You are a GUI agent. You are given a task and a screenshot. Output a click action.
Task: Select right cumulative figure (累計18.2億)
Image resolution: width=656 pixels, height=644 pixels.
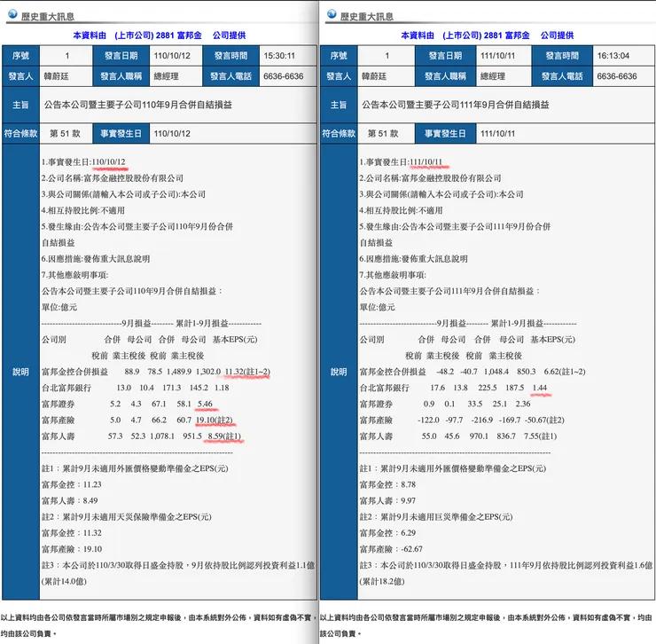tap(381, 581)
